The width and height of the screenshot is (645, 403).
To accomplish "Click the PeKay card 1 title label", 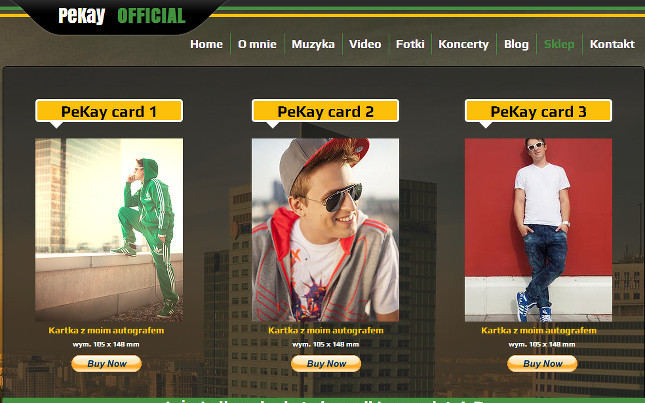I will pos(109,111).
